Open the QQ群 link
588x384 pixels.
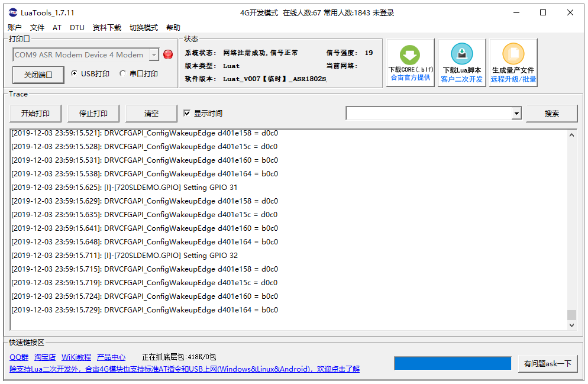click(x=19, y=357)
